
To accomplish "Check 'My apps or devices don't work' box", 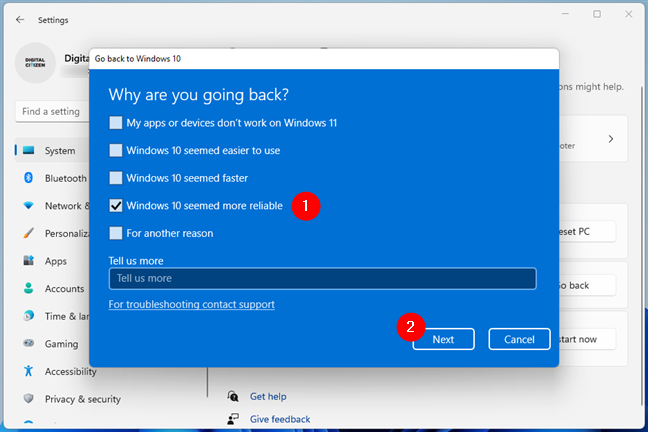I will [116, 123].
